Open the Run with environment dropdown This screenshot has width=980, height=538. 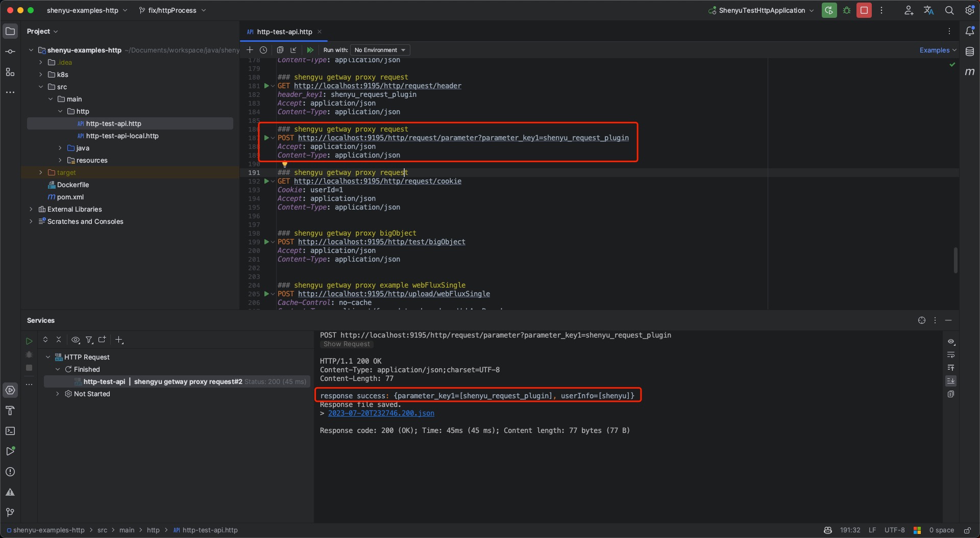pyautogui.click(x=380, y=50)
